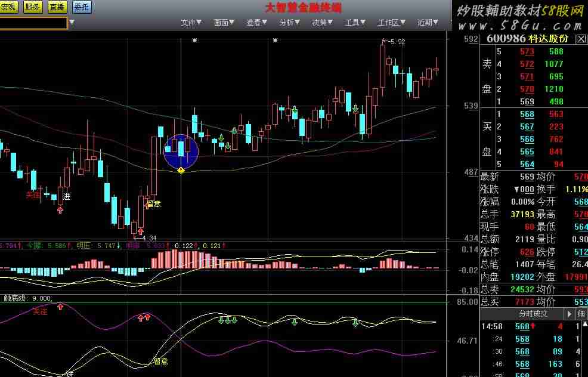This screenshot has height=377, width=588.
Task: Open the 工作区 menu
Action: pyautogui.click(x=391, y=23)
